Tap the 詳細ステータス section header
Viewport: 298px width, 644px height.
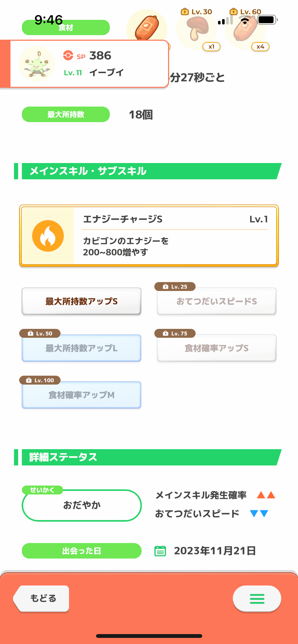pyautogui.click(x=148, y=457)
